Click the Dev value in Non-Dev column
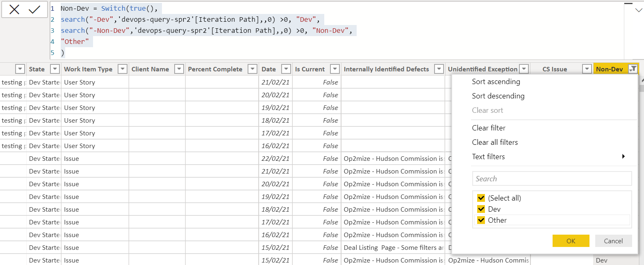 click(602, 260)
